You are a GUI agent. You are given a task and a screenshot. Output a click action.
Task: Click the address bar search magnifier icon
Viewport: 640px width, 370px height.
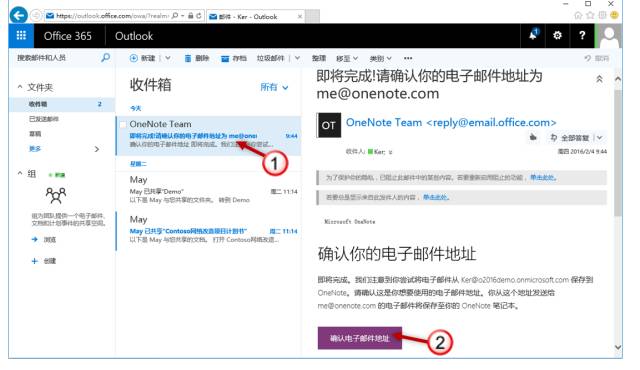point(175,16)
